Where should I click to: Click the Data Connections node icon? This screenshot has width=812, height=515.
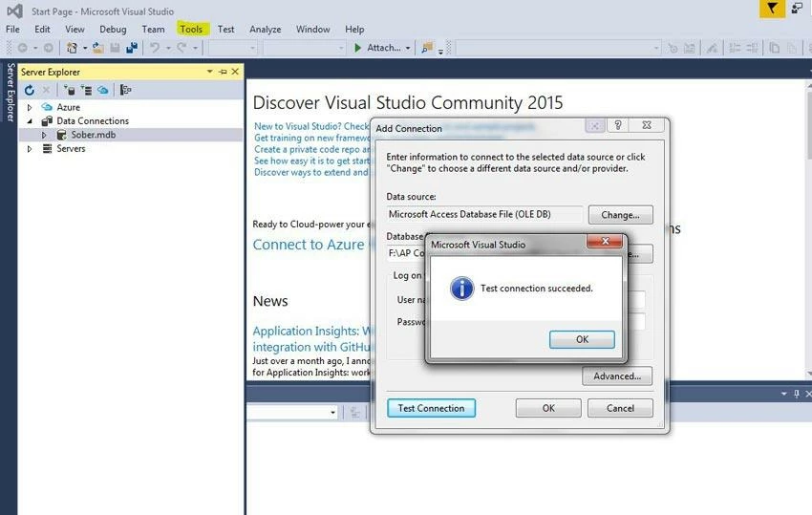[47, 120]
